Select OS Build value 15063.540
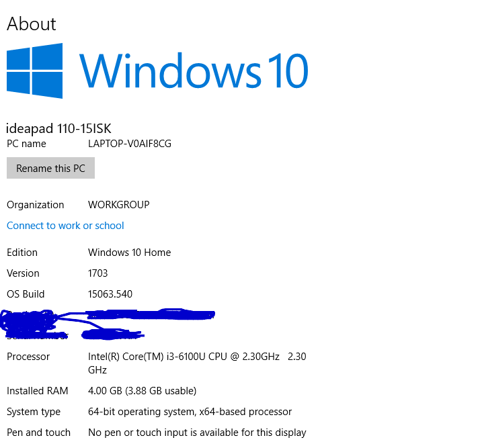The width and height of the screenshot is (482, 448). [110, 294]
